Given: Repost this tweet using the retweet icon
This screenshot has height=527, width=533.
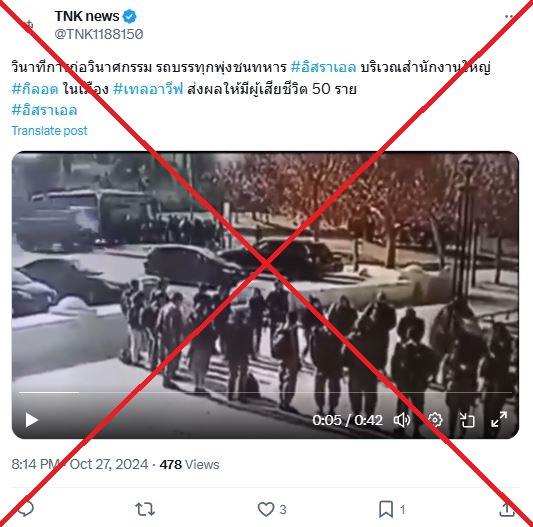Looking at the screenshot, I should [x=145, y=509].
